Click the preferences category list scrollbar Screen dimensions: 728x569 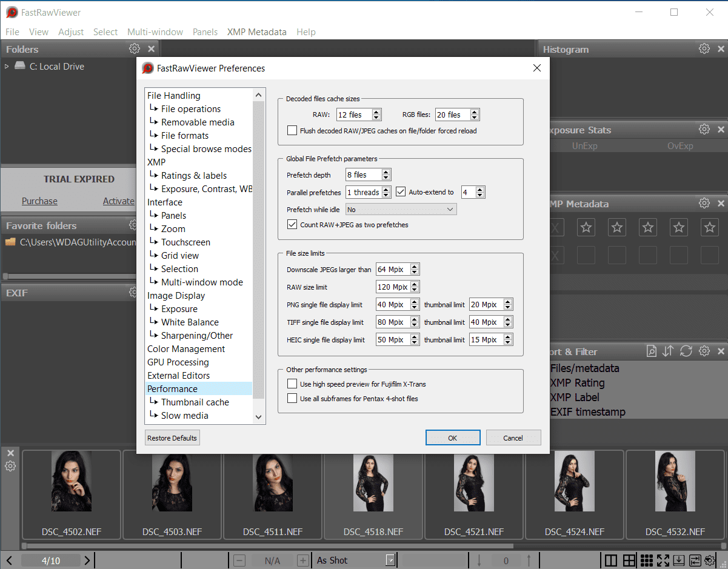click(x=259, y=249)
